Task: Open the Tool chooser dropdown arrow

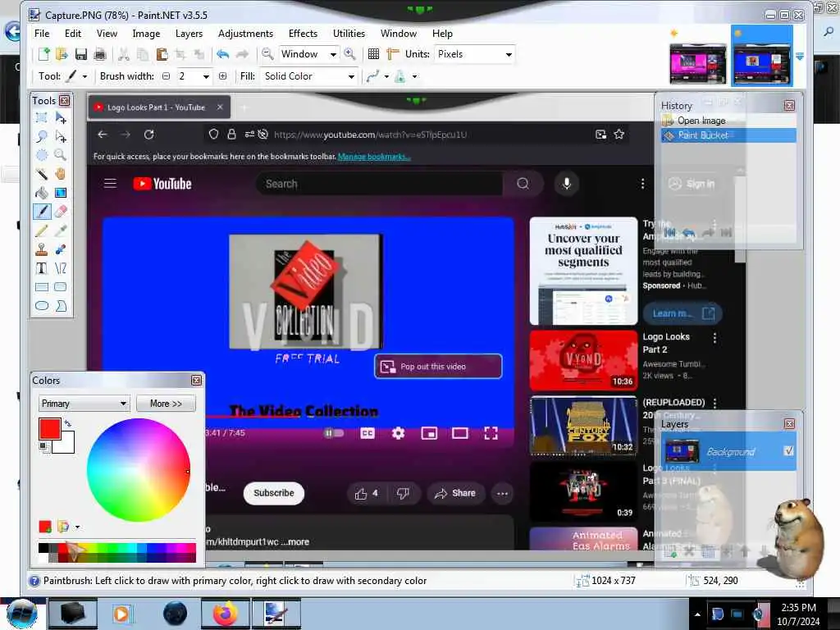Action: tap(84, 76)
